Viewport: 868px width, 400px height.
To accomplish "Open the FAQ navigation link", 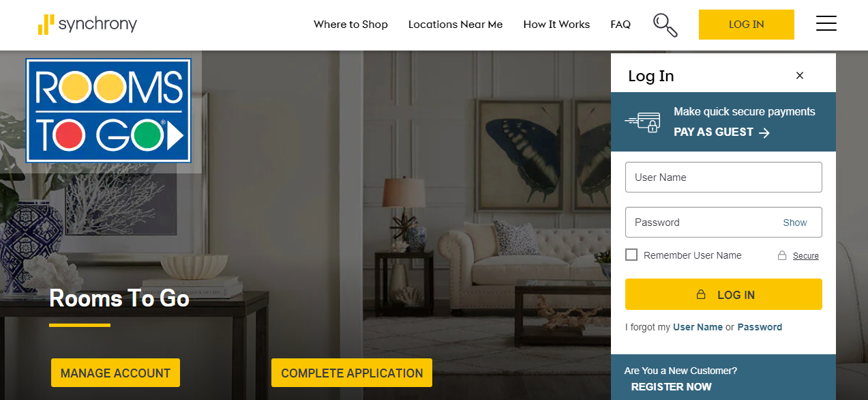I will [620, 25].
